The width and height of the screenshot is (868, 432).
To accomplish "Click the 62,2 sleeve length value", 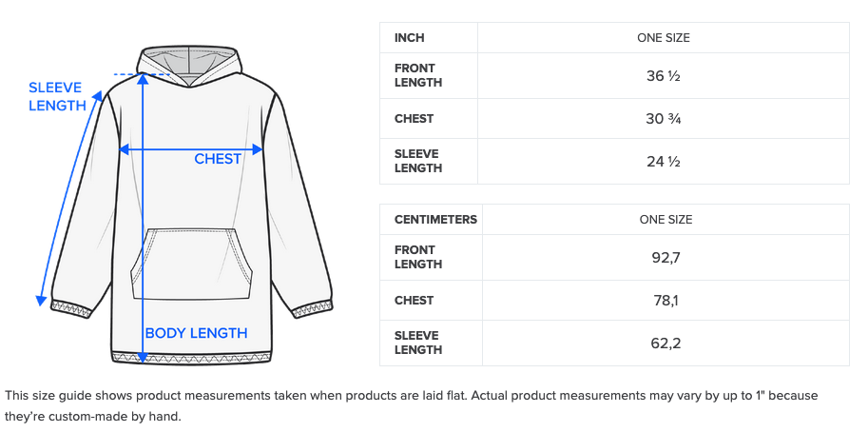I will point(665,344).
